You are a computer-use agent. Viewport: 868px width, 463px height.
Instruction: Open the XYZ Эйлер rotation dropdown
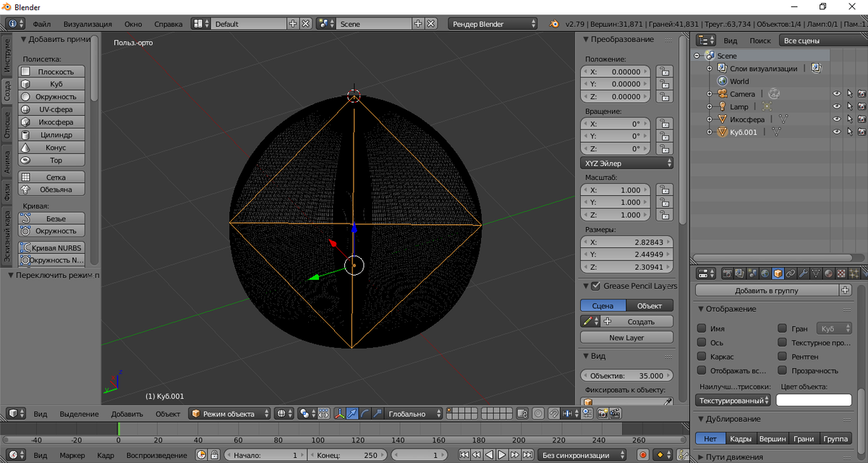[626, 163]
